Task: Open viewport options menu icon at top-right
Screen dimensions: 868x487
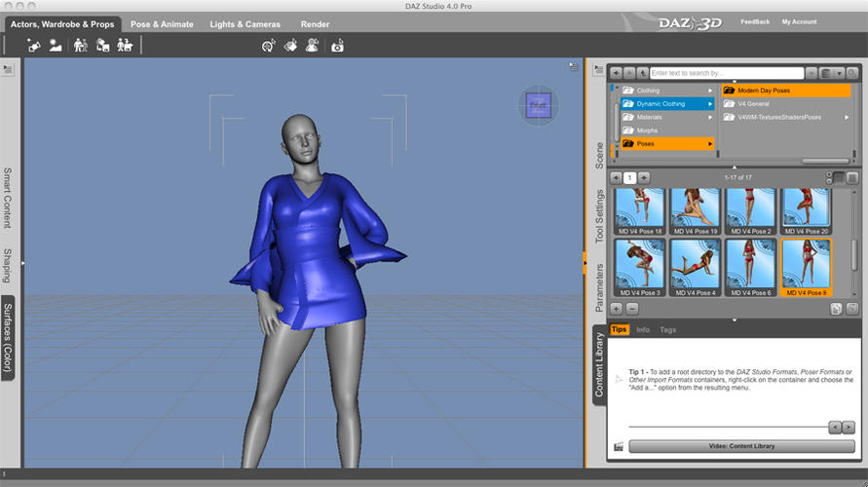Action: (574, 66)
